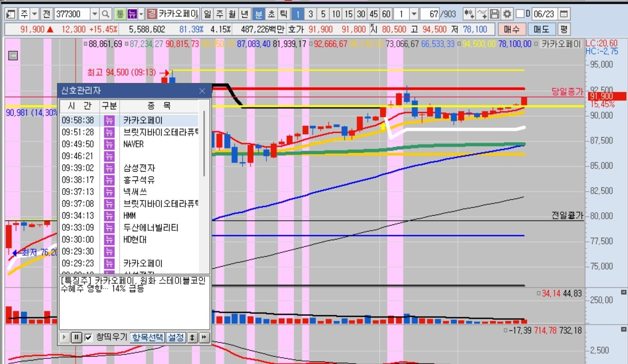
Task: Open the interval value dropdown showing 1
Action: (414, 14)
